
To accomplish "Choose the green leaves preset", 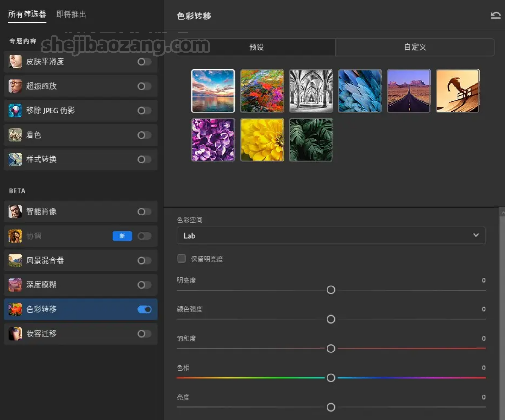I will pos(311,140).
